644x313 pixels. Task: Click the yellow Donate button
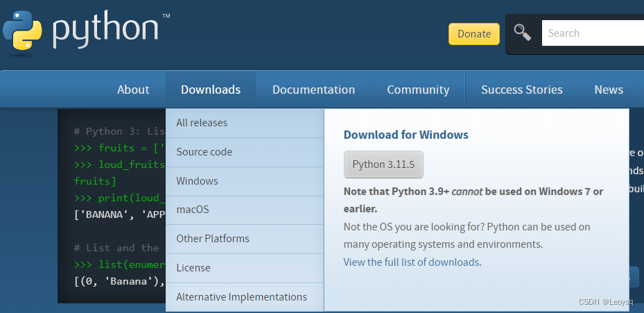(474, 34)
